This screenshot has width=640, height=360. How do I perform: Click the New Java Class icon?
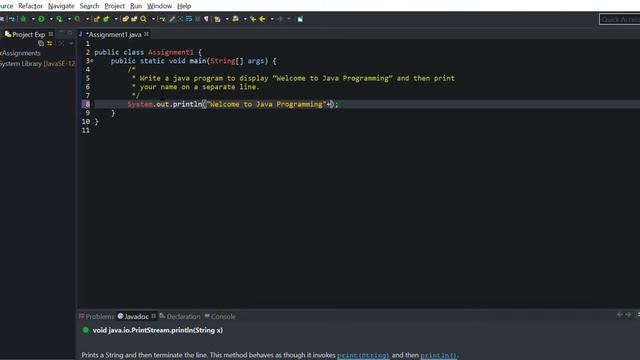[x=106, y=19]
